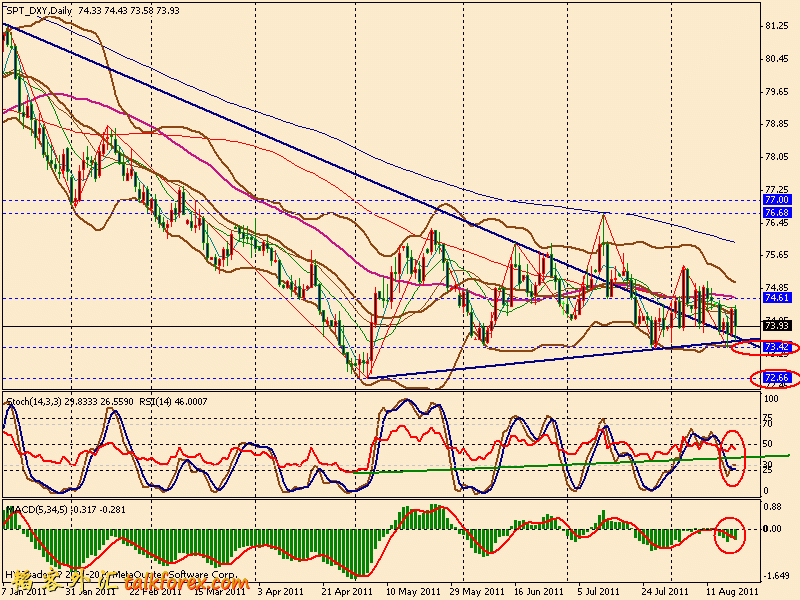Screen dimensions: 800x600
Task: Click the 15 Mar 2011 date label
Action: tap(220, 592)
